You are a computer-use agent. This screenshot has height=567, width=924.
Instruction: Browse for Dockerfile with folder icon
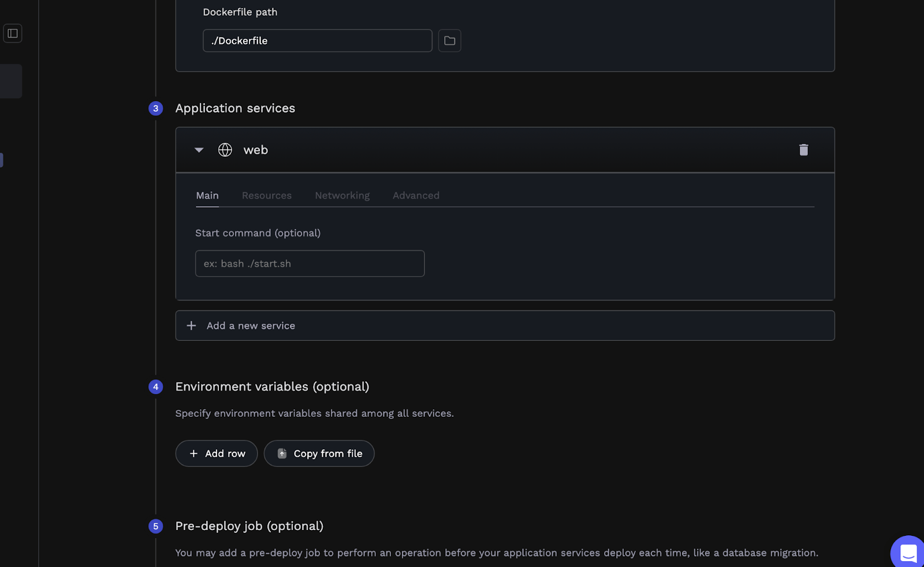[449, 40]
